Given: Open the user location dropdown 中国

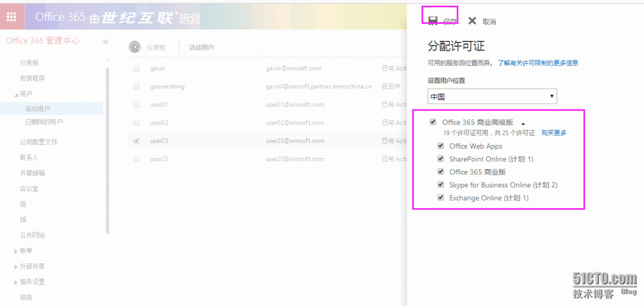Looking at the screenshot, I should point(492,97).
